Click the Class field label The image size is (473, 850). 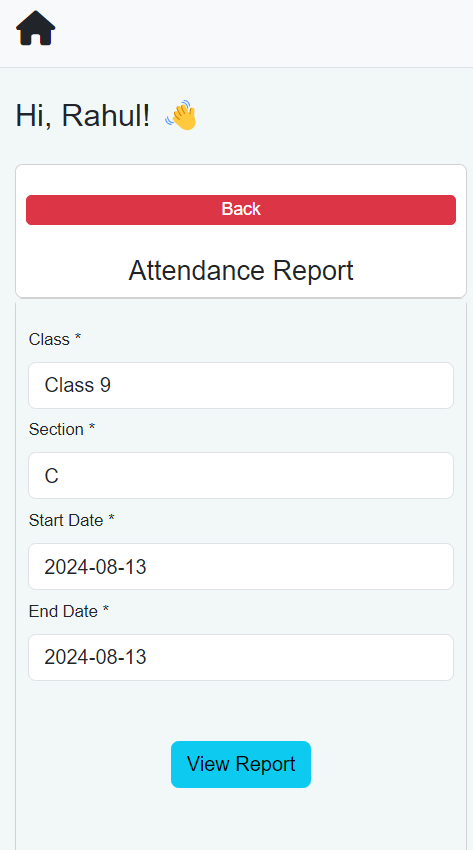pos(49,339)
